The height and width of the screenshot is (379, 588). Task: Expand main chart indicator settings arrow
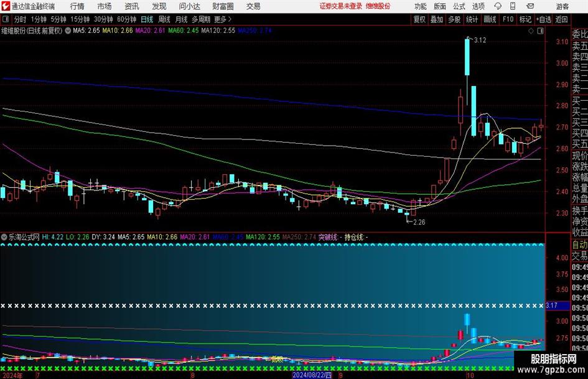coord(68,30)
